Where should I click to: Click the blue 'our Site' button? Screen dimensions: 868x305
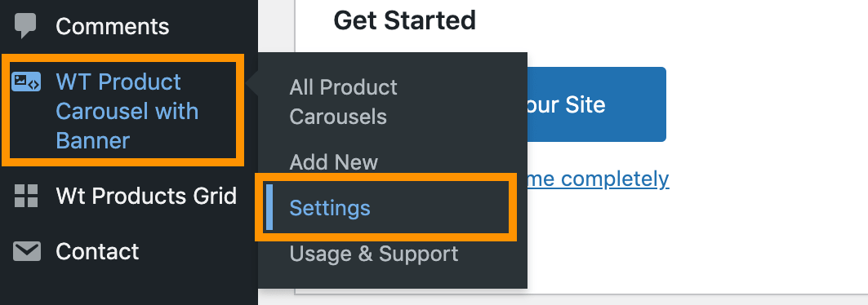tap(596, 104)
